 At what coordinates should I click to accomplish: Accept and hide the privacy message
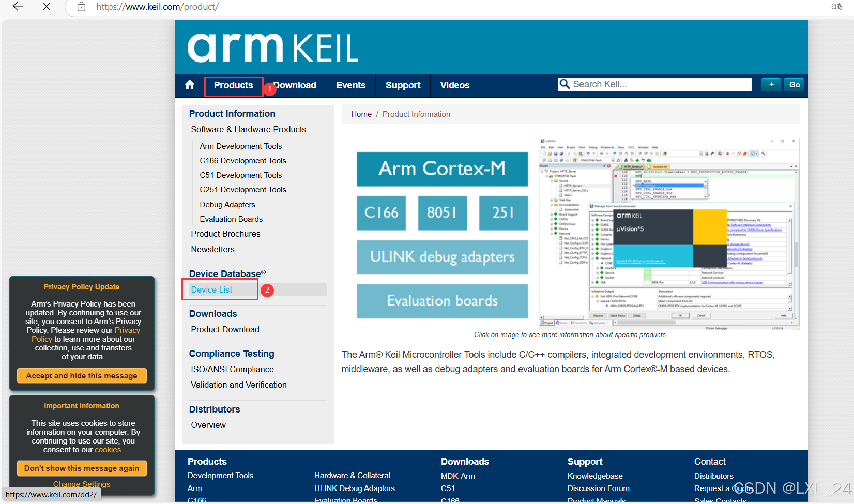point(82,376)
